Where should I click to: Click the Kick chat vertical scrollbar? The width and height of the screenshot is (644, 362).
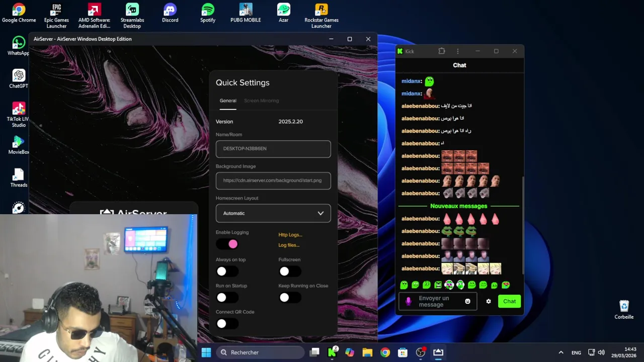tap(523, 226)
